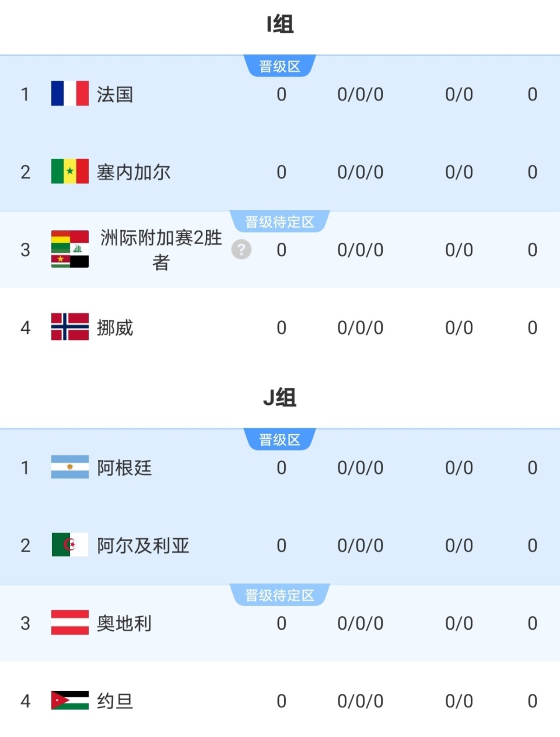Click the J组 group header
The image size is (560, 737).
pyautogui.click(x=280, y=398)
